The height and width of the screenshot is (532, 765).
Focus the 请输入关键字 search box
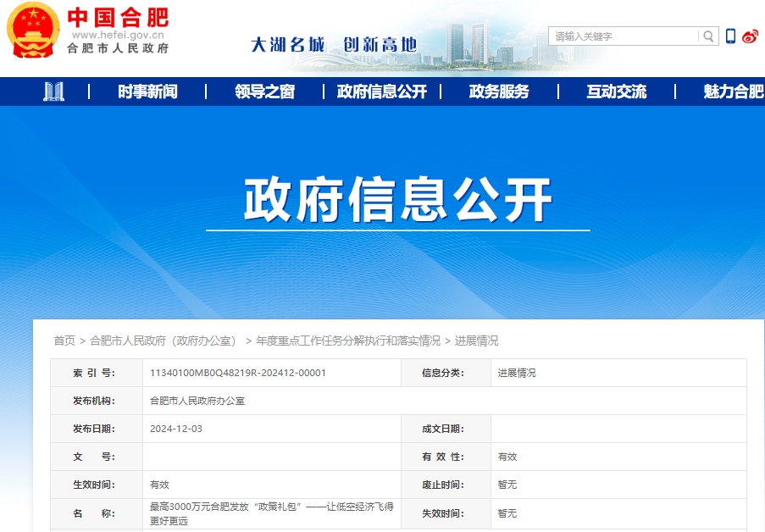pyautogui.click(x=624, y=36)
